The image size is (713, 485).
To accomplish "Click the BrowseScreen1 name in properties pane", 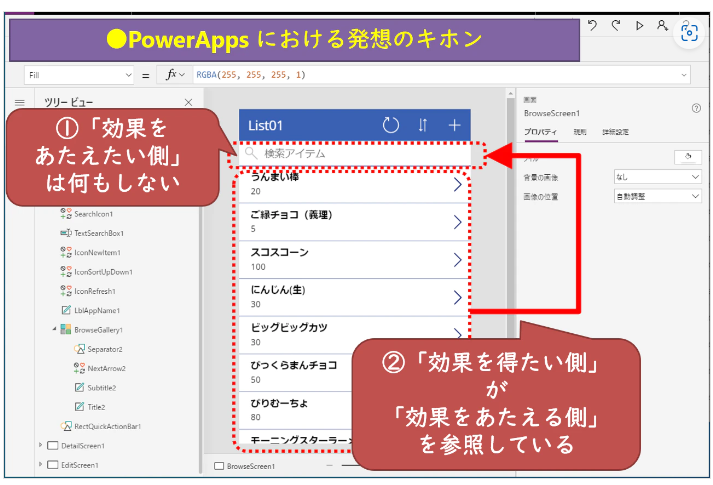I will [x=552, y=113].
